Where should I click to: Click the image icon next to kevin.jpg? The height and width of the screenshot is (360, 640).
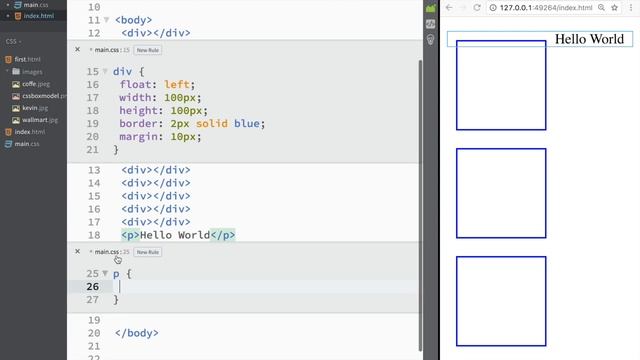[16, 108]
